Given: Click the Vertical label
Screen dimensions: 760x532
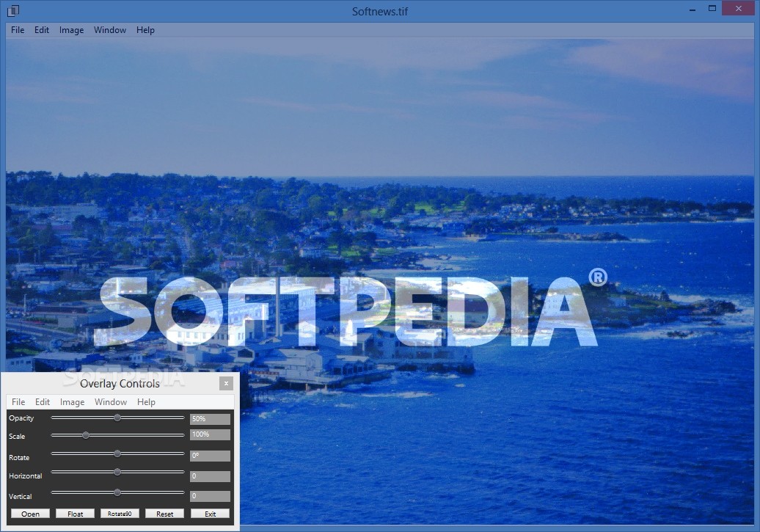Looking at the screenshot, I should click(x=20, y=497).
